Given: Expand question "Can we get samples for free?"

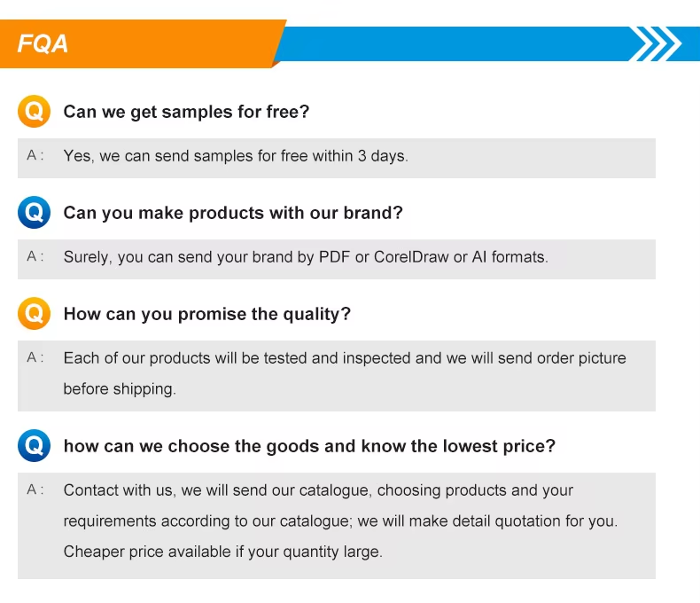Looking at the screenshot, I should [x=186, y=113].
